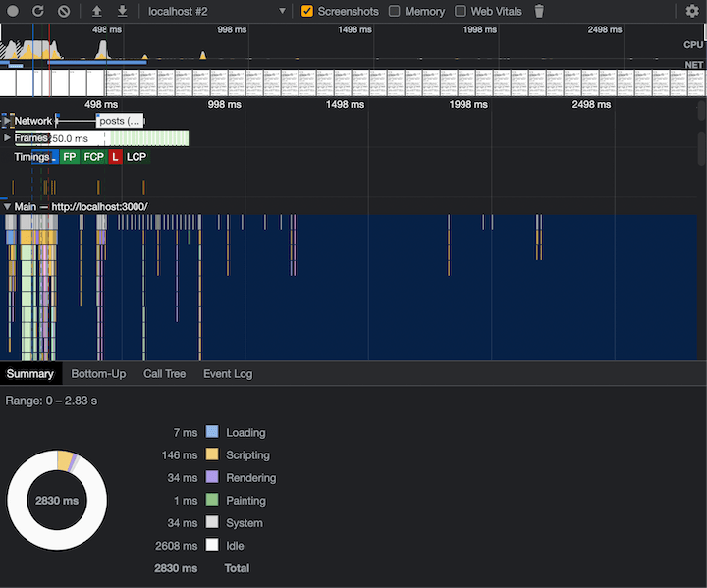The image size is (707, 588).
Task: Disable the Screenshots checkbox
Action: (x=307, y=11)
